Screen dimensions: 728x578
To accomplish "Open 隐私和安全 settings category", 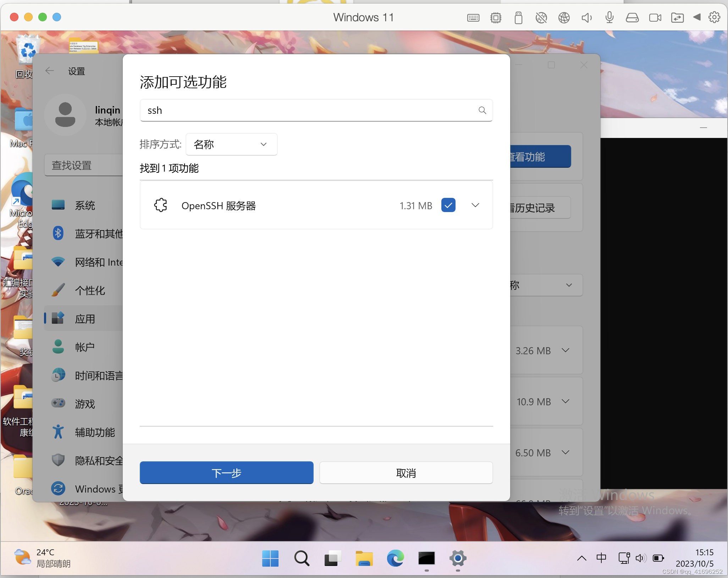I will [83, 461].
